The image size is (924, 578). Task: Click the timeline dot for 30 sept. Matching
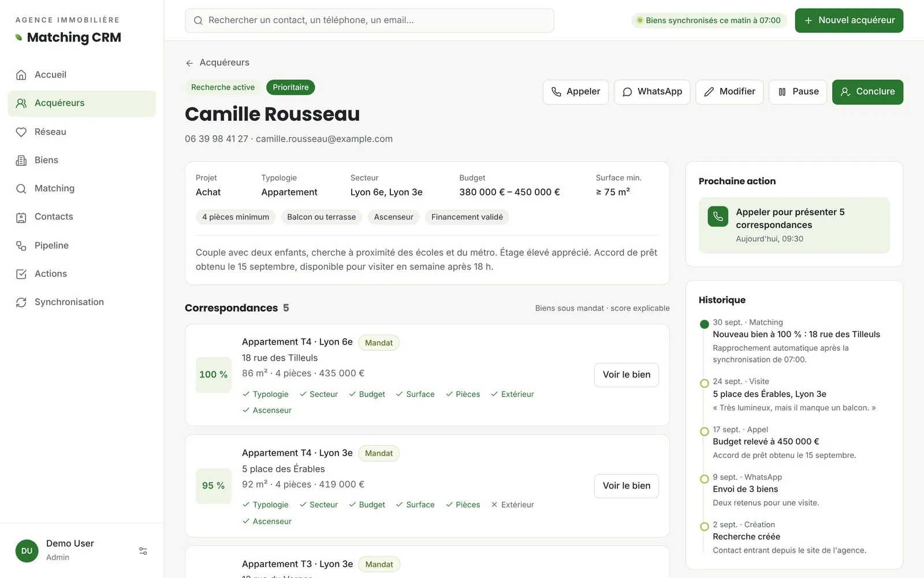(x=704, y=324)
